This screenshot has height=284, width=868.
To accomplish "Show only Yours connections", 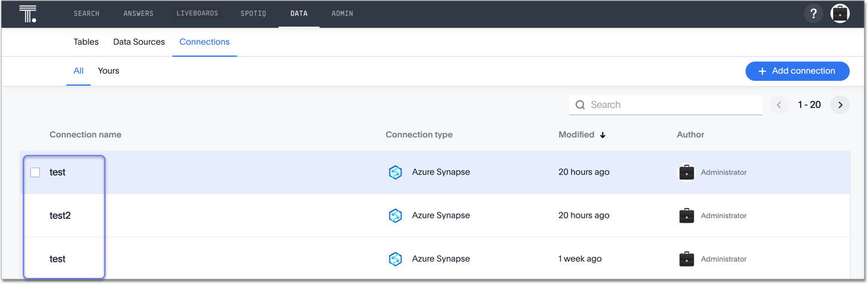I will coord(108,71).
